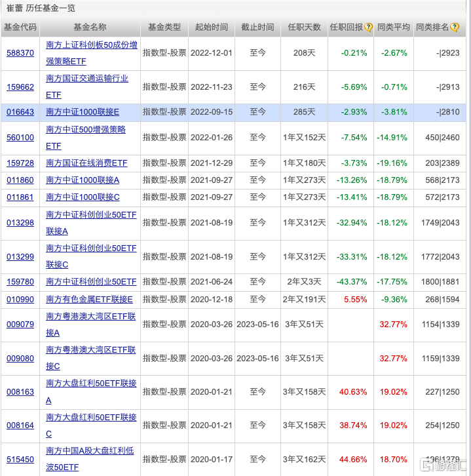Open fund code 011860 link

[20, 180]
